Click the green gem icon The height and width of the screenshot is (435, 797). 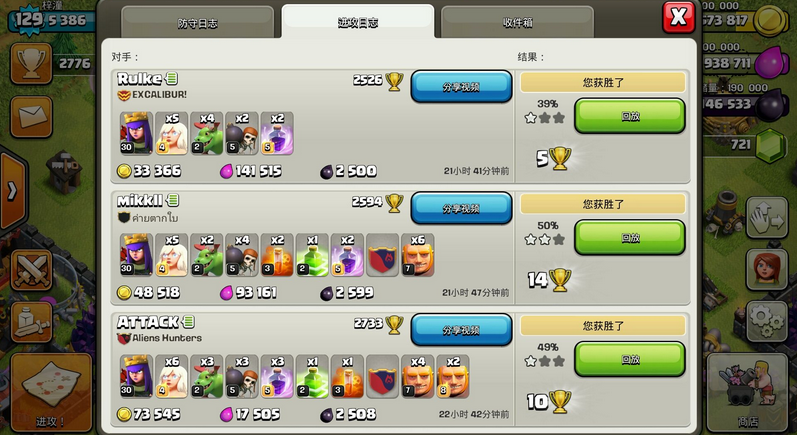tap(771, 145)
